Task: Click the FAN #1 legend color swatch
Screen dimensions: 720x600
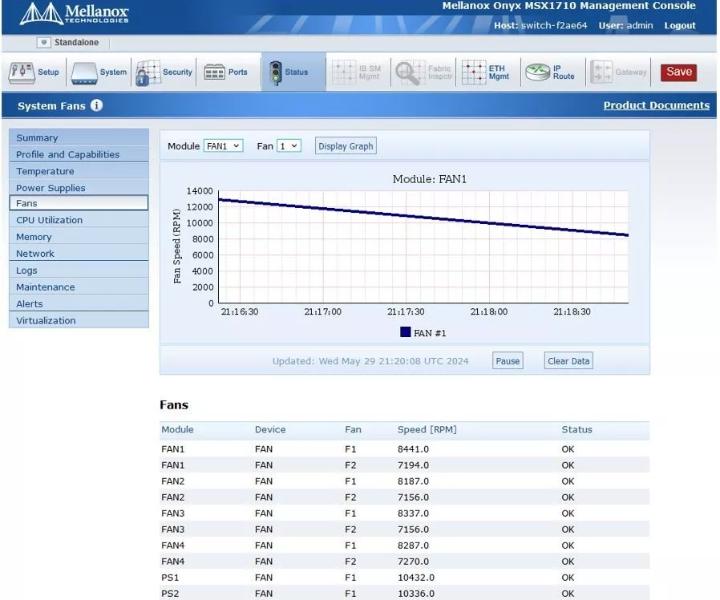Action: tap(405, 332)
